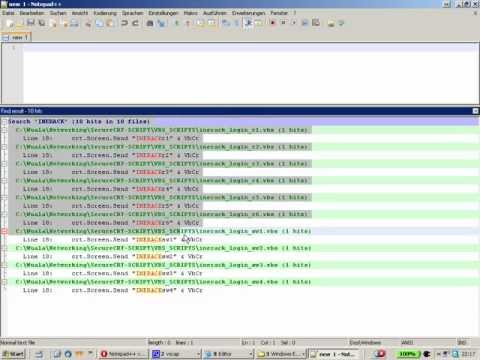Open the Bearbeiten menu
This screenshot has width=480, height=360.
click(32, 13)
